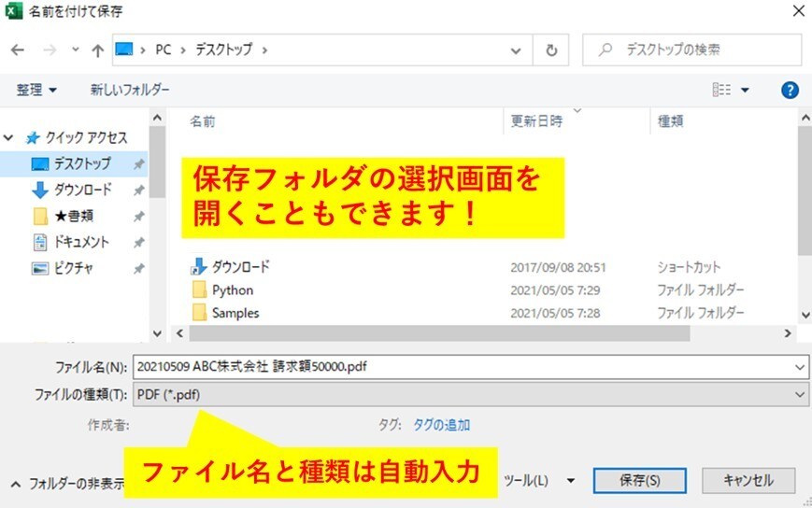Viewport: 812px width, 508px height.
Task: Open the 整理 menu
Action: point(36,90)
